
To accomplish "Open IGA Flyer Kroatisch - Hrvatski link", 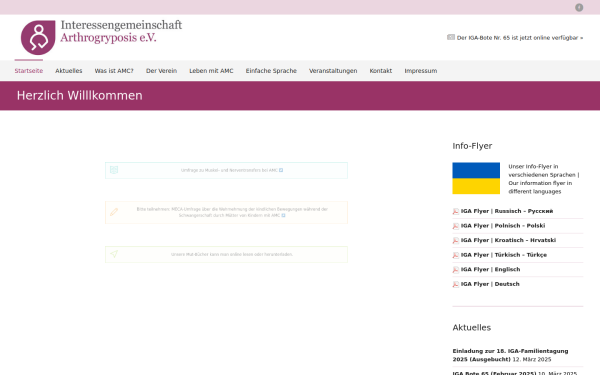I will tap(508, 240).
